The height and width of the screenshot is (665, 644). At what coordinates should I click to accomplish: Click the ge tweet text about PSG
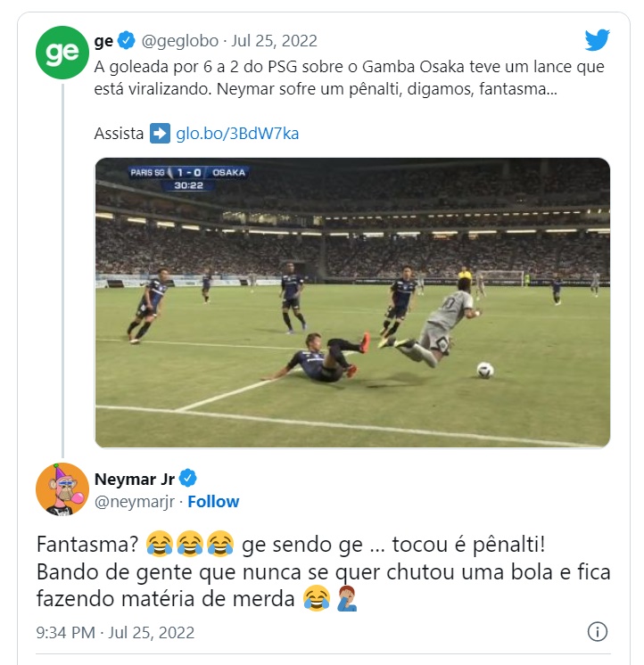click(349, 78)
